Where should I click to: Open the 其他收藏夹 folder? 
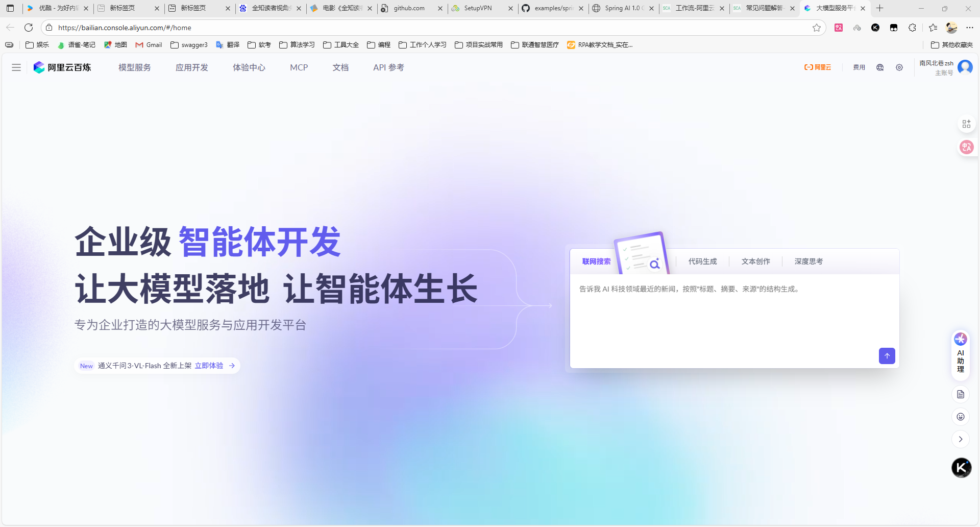pos(952,45)
